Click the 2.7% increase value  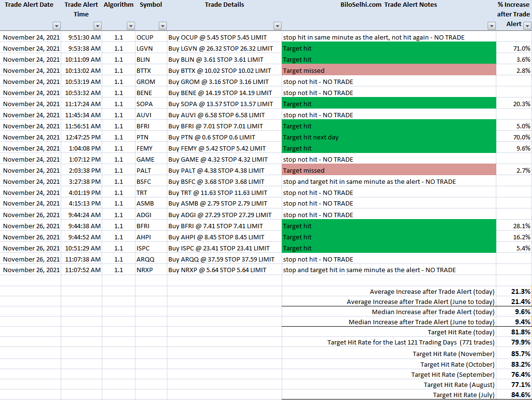point(523,170)
